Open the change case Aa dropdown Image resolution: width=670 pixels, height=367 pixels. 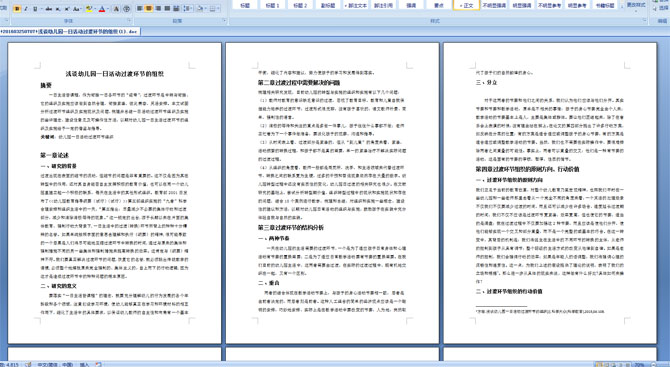click(x=77, y=9)
